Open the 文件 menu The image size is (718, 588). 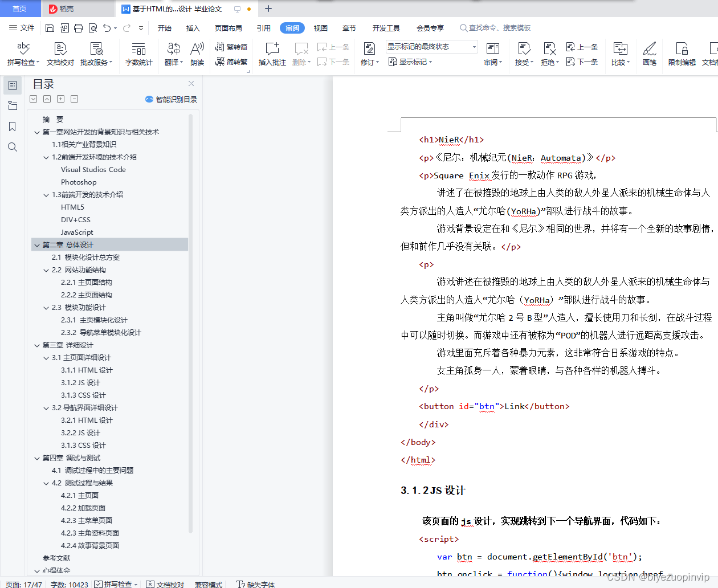(27, 27)
